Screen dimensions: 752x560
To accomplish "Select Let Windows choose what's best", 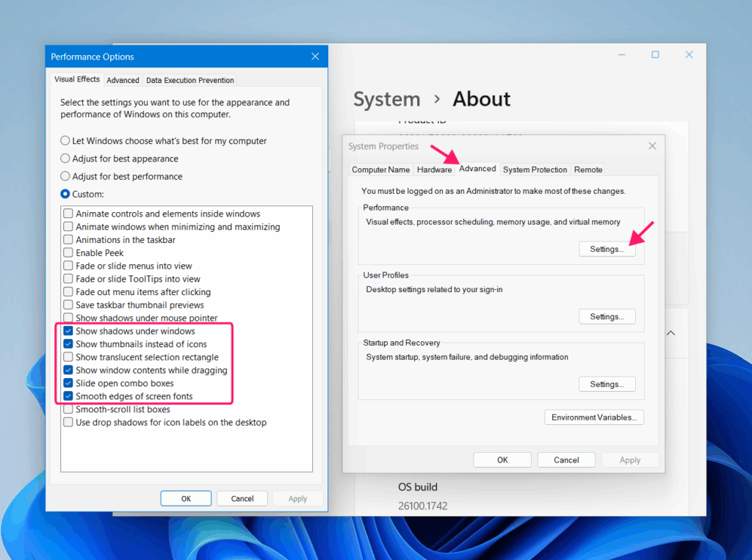I will pos(164,141).
